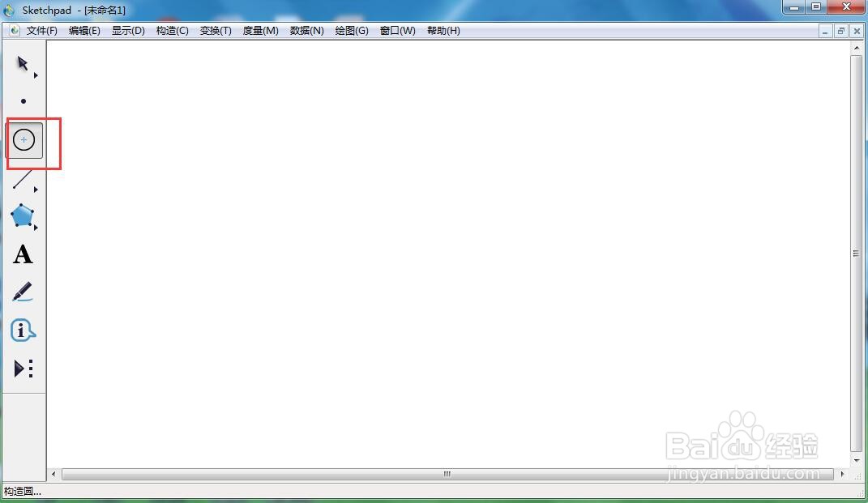The height and width of the screenshot is (503, 868).
Task: Select the Selection Arrow tool
Action: (22, 64)
